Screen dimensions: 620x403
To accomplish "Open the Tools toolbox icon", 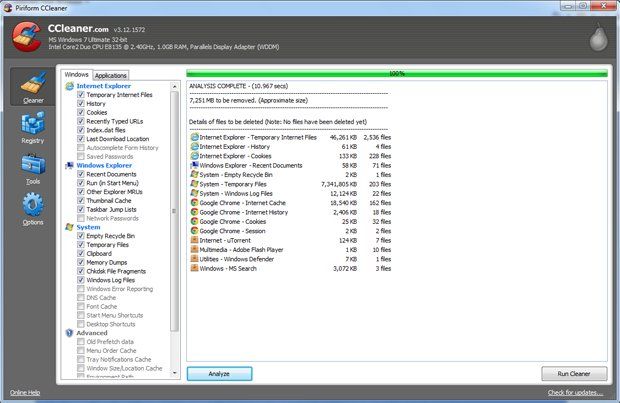I will [x=33, y=164].
